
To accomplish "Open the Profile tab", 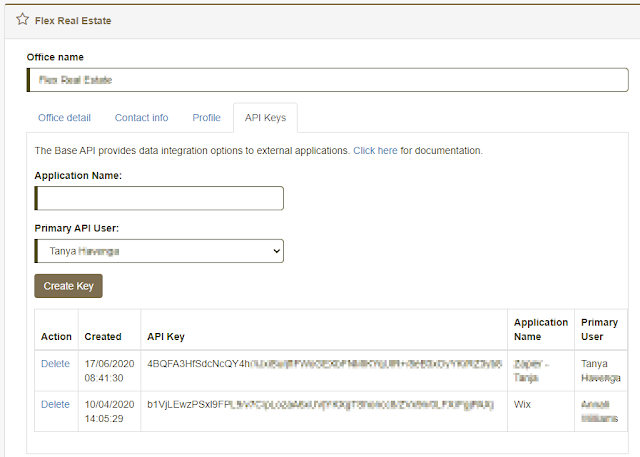I will 206,118.
